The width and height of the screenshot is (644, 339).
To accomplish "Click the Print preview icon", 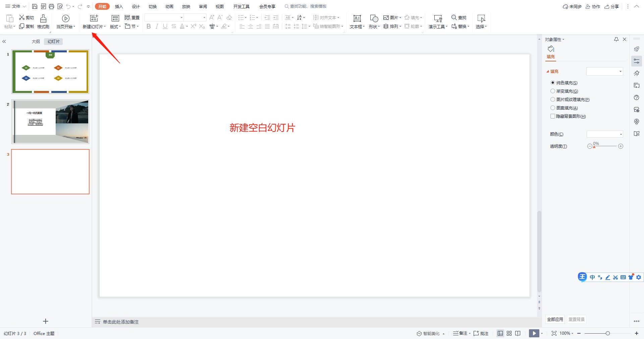I will 60,6.
